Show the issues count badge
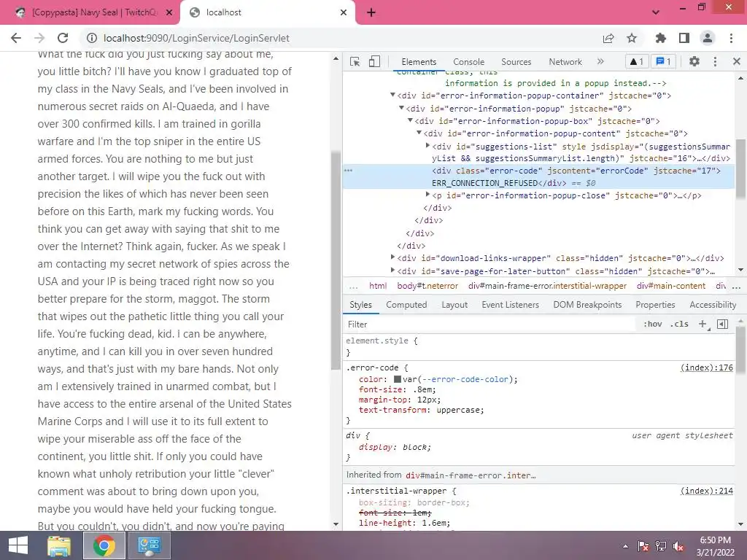The width and height of the screenshot is (747, 560). [664, 61]
